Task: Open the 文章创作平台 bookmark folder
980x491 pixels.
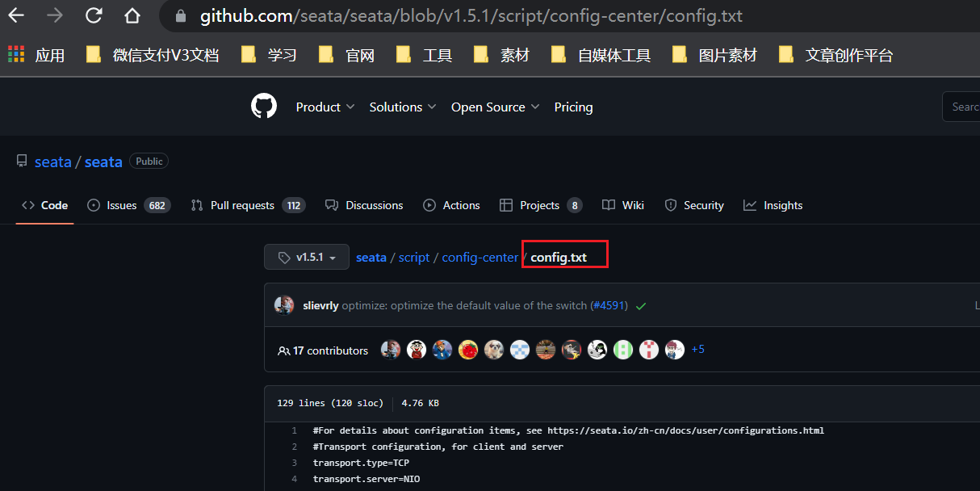Action: tap(836, 55)
